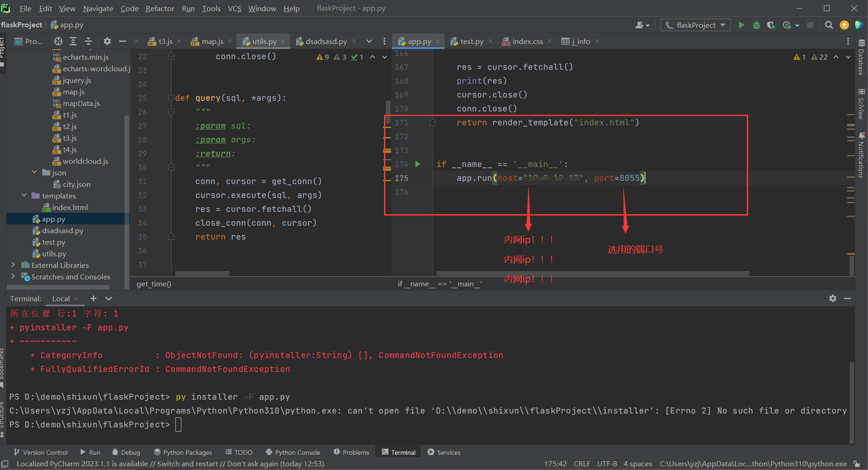This screenshot has width=868, height=470.
Task: Open the Refactor menu
Action: pos(160,8)
